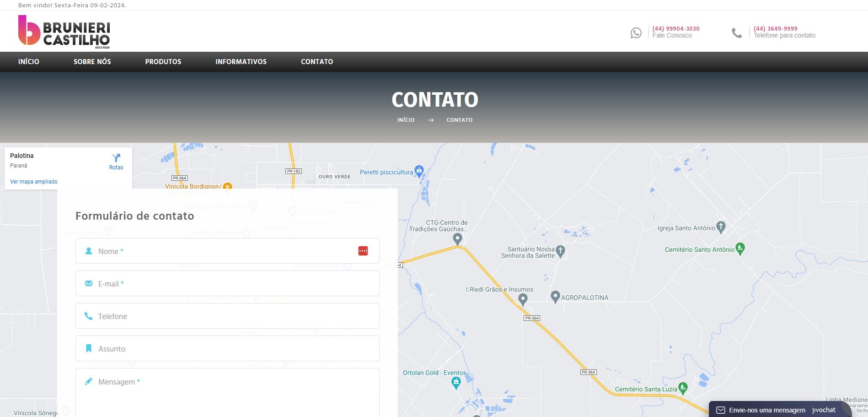Open the Ver mapa ampliado link
868x417 pixels.
pyautogui.click(x=33, y=181)
